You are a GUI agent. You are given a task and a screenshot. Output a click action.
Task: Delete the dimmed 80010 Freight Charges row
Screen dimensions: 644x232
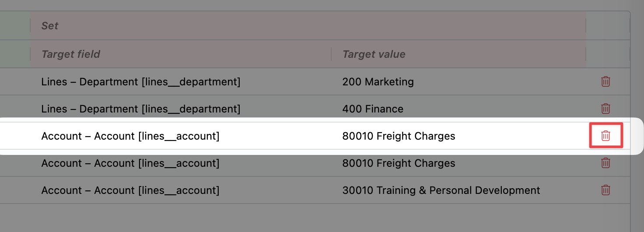pyautogui.click(x=605, y=163)
